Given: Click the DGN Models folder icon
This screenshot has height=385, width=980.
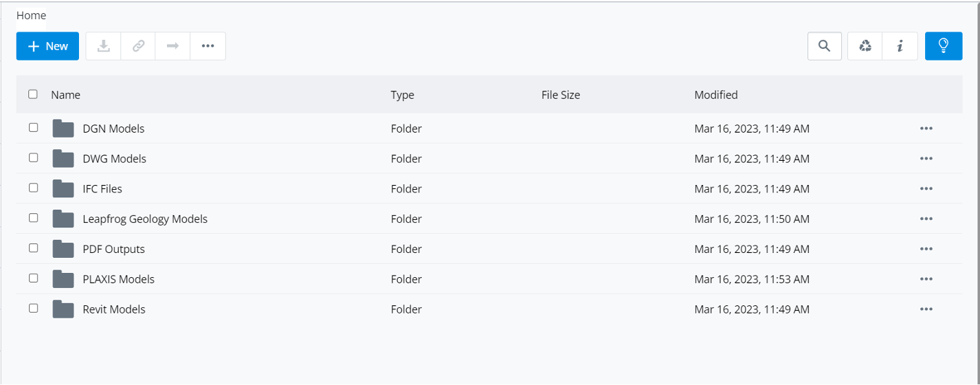Looking at the screenshot, I should (63, 129).
